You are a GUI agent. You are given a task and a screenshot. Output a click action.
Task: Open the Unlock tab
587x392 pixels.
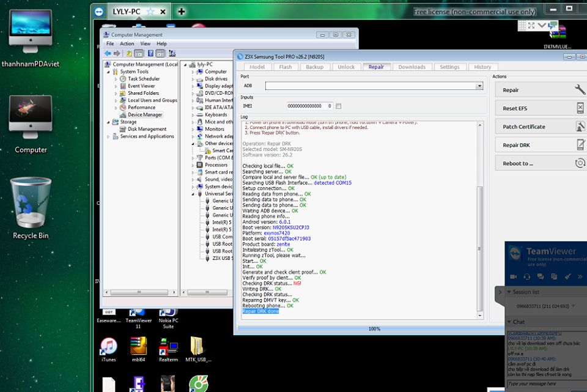coord(346,67)
